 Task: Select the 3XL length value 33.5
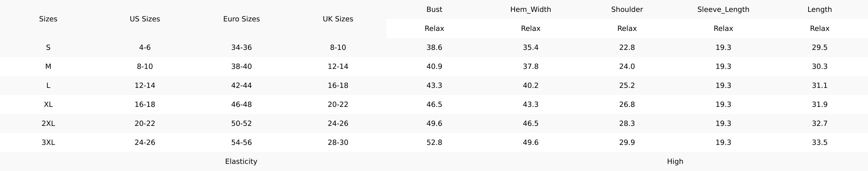[x=820, y=142]
